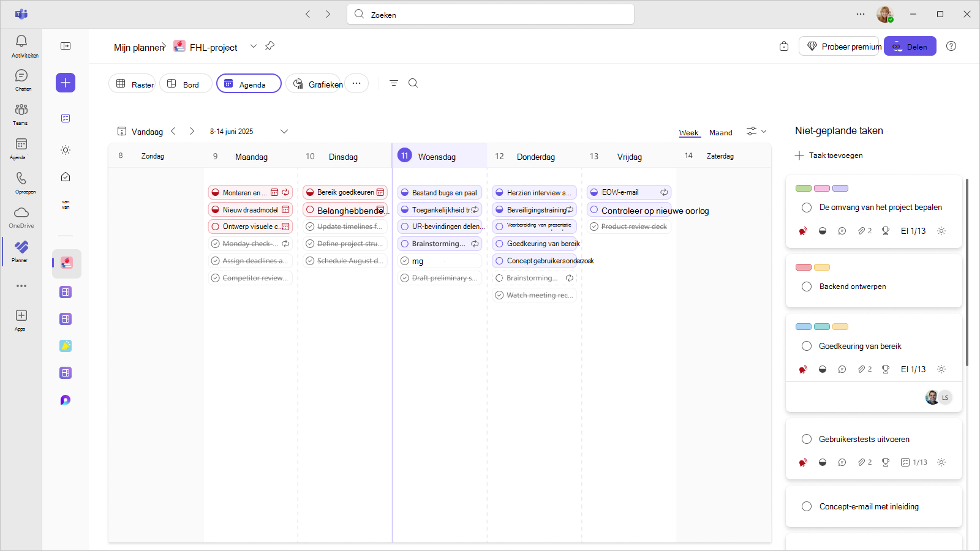Click the search icon next to filters
The height and width of the screenshot is (551, 980).
[413, 83]
